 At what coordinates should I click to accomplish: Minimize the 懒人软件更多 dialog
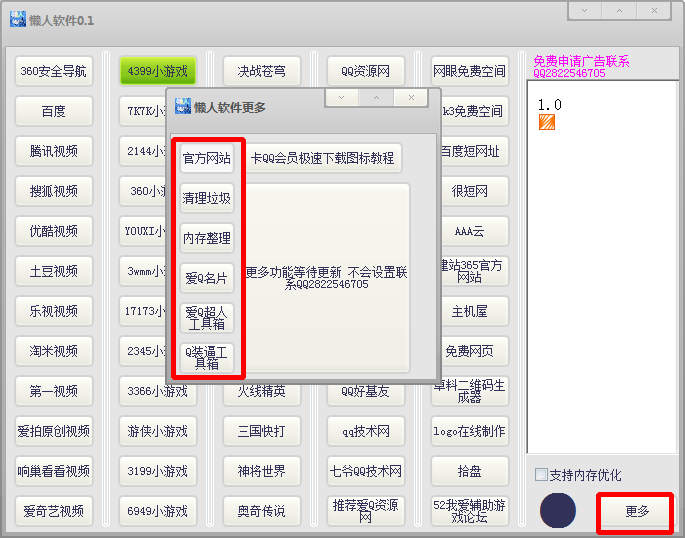click(342, 98)
